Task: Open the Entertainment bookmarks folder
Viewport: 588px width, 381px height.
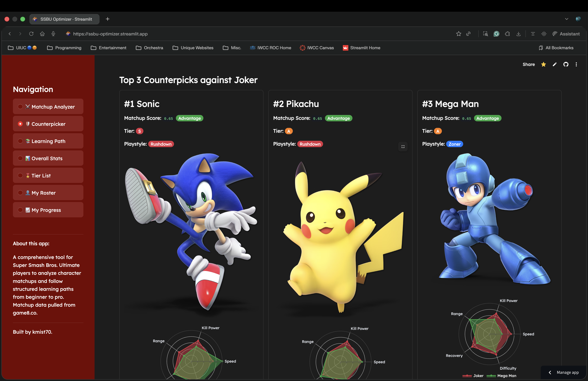Action: (108, 48)
